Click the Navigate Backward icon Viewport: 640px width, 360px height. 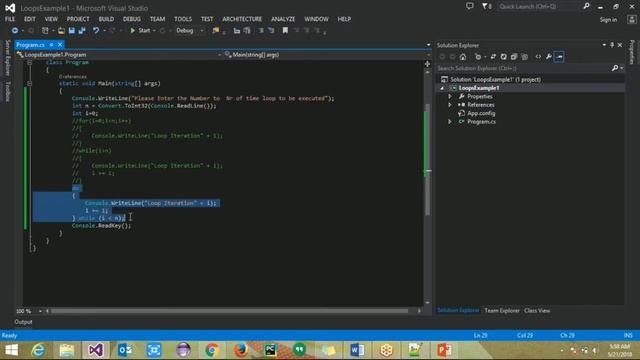coord(15,31)
